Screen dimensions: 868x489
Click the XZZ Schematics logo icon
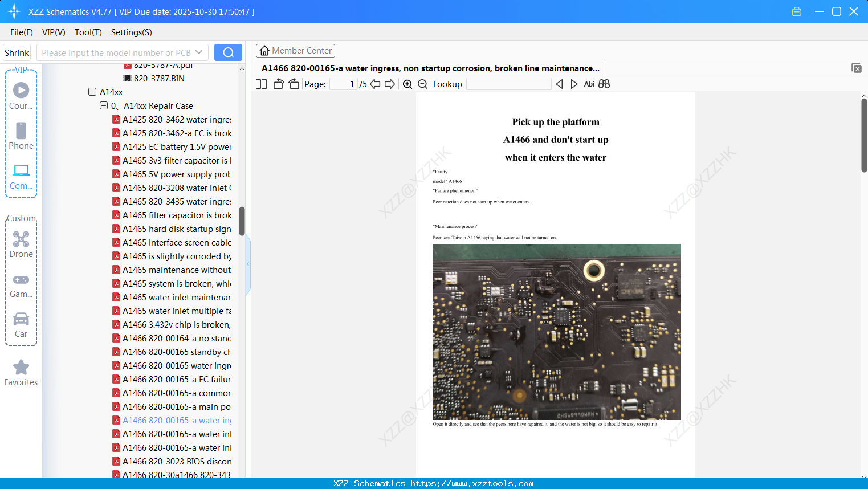(14, 11)
